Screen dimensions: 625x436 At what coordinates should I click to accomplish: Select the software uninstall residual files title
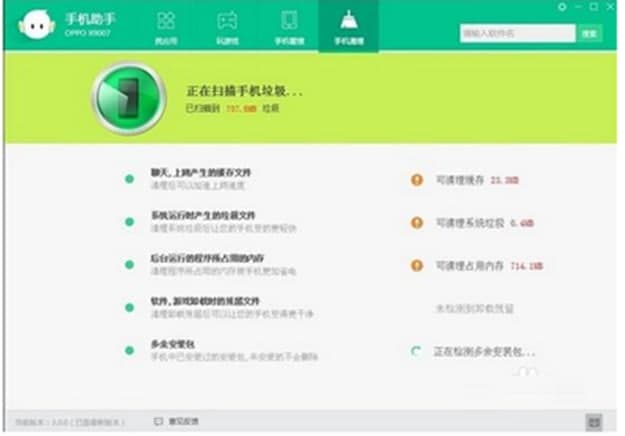coord(205,301)
